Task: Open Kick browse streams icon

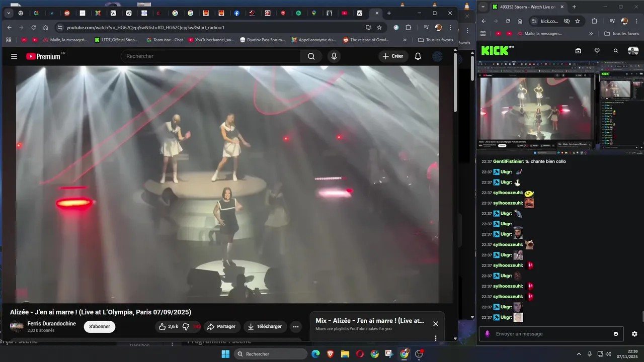Action: tap(578, 51)
